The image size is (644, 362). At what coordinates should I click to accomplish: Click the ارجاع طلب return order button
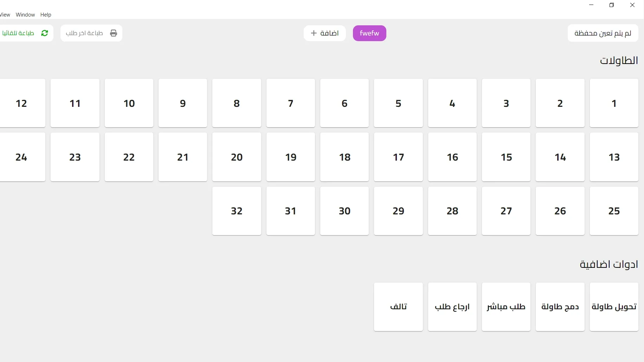pyautogui.click(x=452, y=307)
